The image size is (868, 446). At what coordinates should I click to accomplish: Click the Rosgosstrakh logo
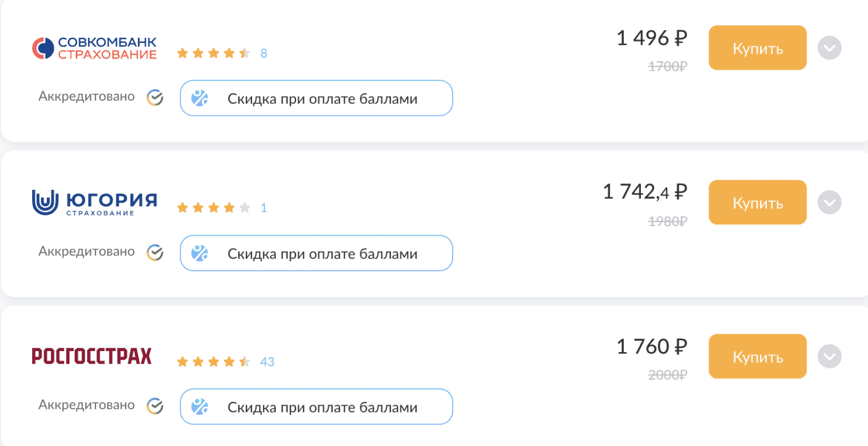tap(92, 356)
